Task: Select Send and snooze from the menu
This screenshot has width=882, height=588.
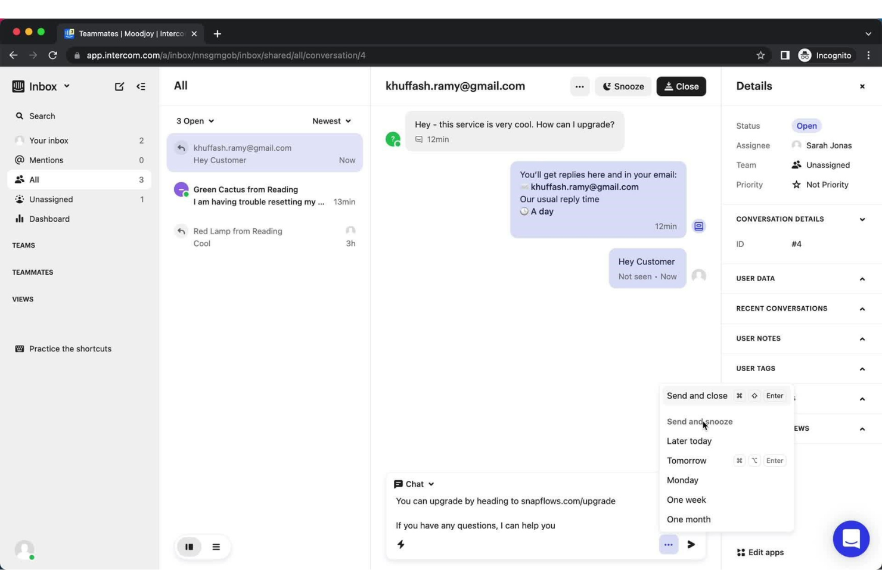Action: pos(700,421)
